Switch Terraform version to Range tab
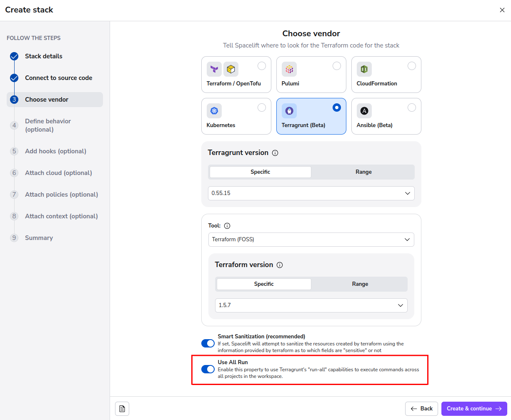Viewport: 511px width, 420px height. tap(360, 284)
